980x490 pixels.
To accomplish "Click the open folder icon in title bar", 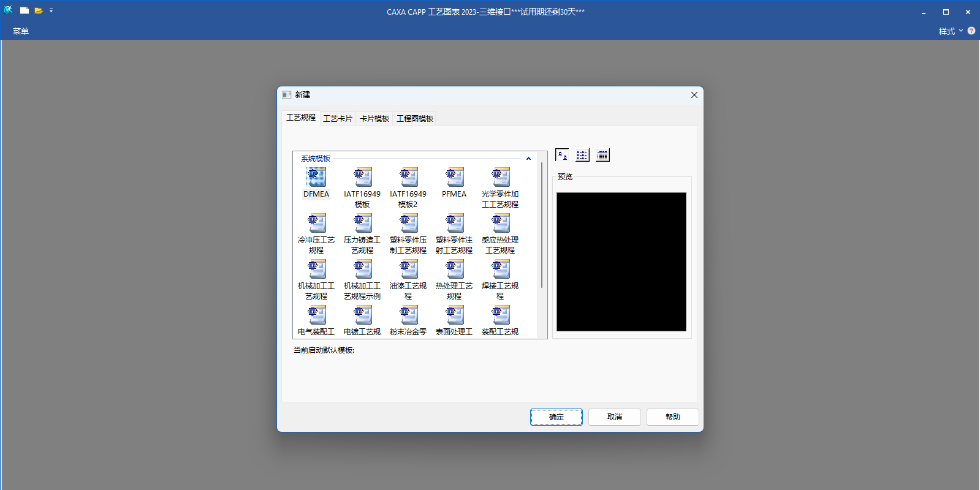I will 38,10.
